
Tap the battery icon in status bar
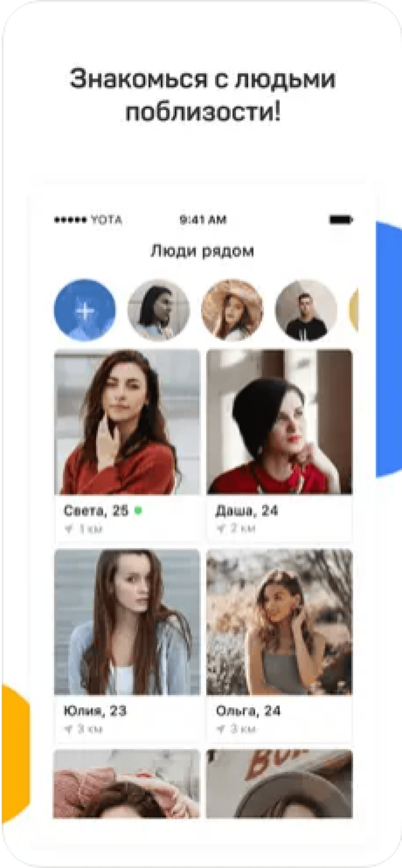point(341,220)
